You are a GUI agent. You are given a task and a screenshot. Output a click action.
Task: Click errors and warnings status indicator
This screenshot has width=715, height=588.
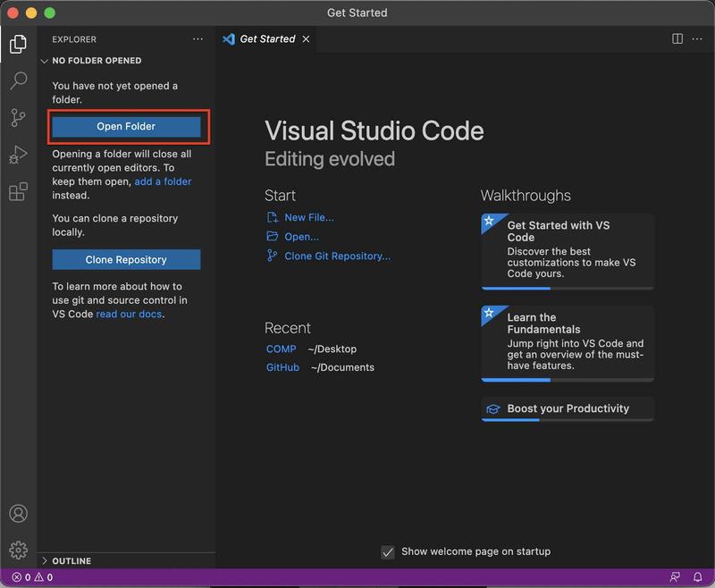(x=32, y=577)
